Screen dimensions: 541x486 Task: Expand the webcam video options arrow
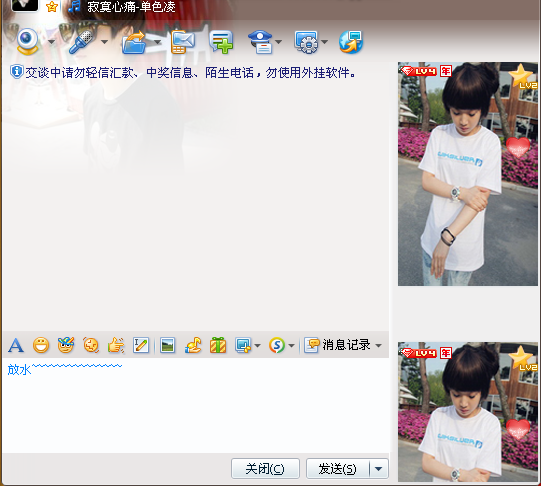tap(51, 42)
